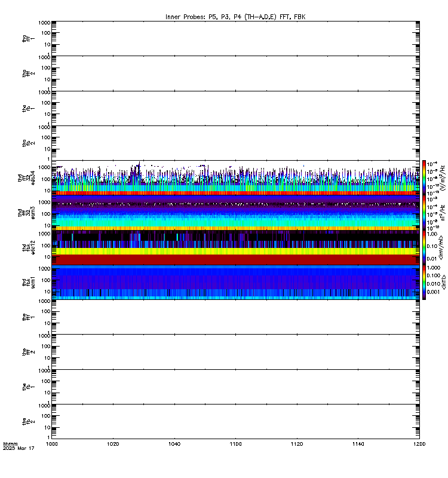Image resolution: width=448 pixels, height=478 pixels.
Task: Click the "1200" time axis label
Action: tap(419, 444)
